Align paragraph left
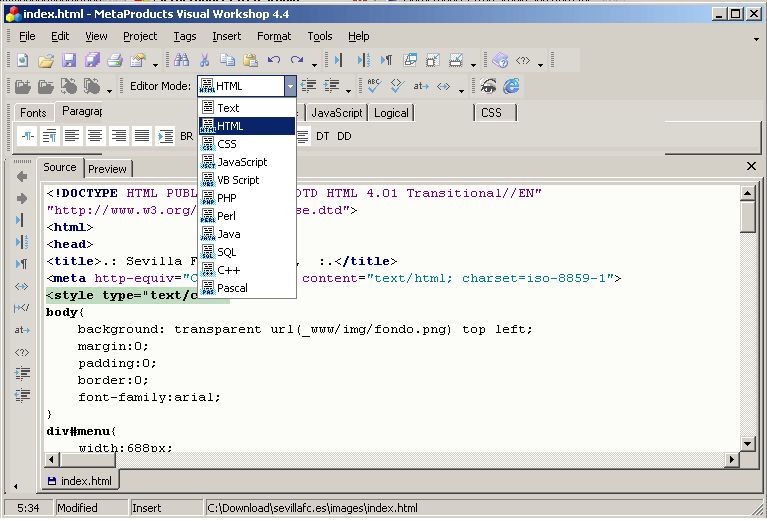The image size is (767, 521). (72, 136)
